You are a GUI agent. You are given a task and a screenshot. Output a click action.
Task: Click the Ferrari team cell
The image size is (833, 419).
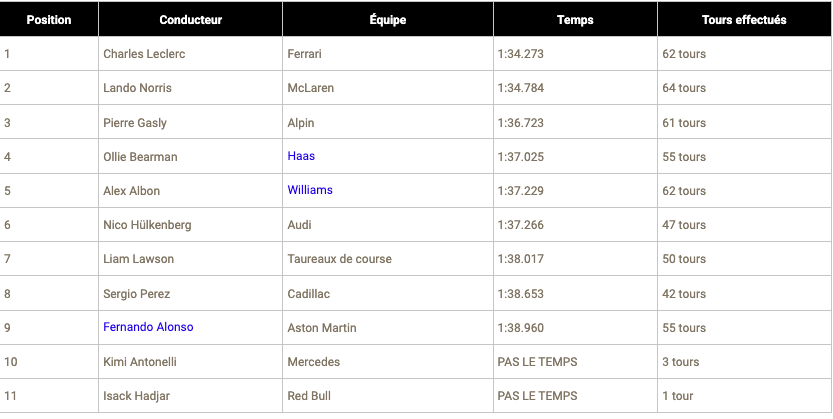tap(304, 54)
